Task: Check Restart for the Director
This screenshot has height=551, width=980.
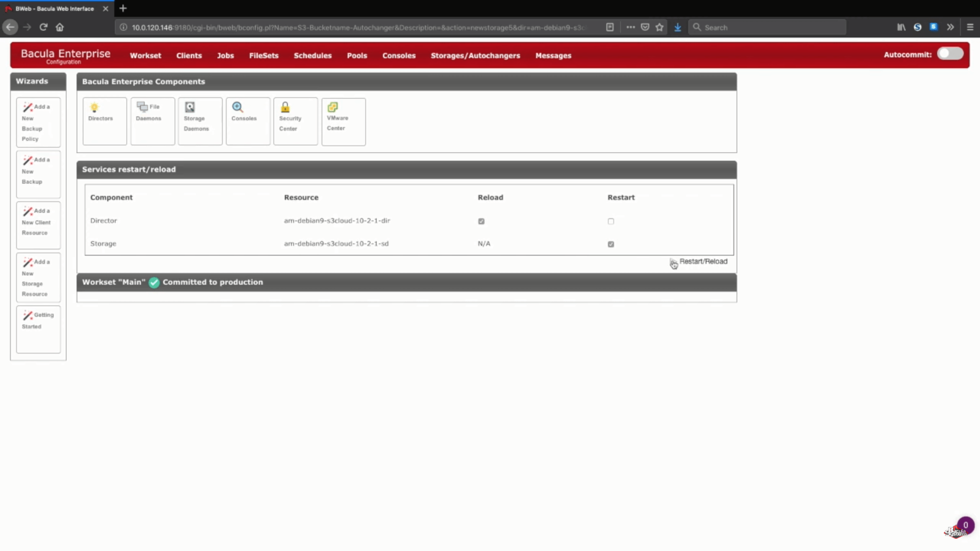Action: [611, 221]
